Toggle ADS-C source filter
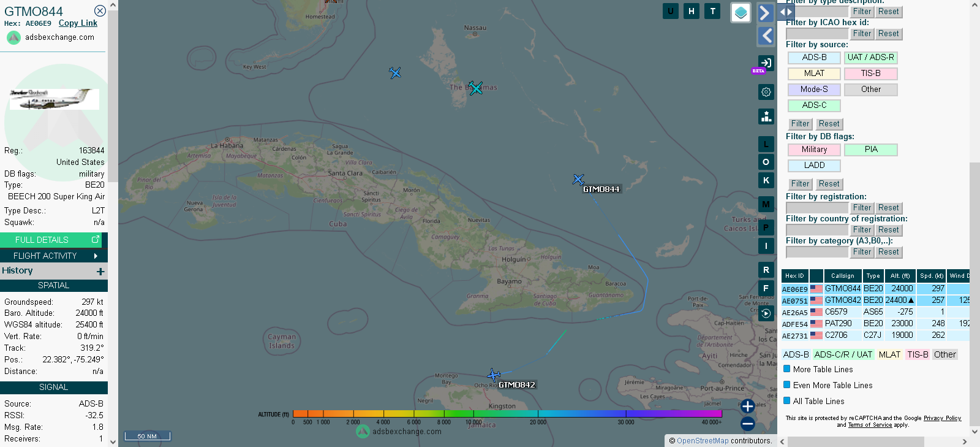The image size is (980, 447). (x=814, y=105)
